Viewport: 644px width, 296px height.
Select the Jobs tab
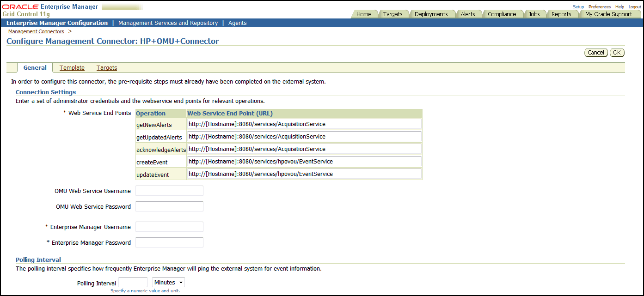534,14
